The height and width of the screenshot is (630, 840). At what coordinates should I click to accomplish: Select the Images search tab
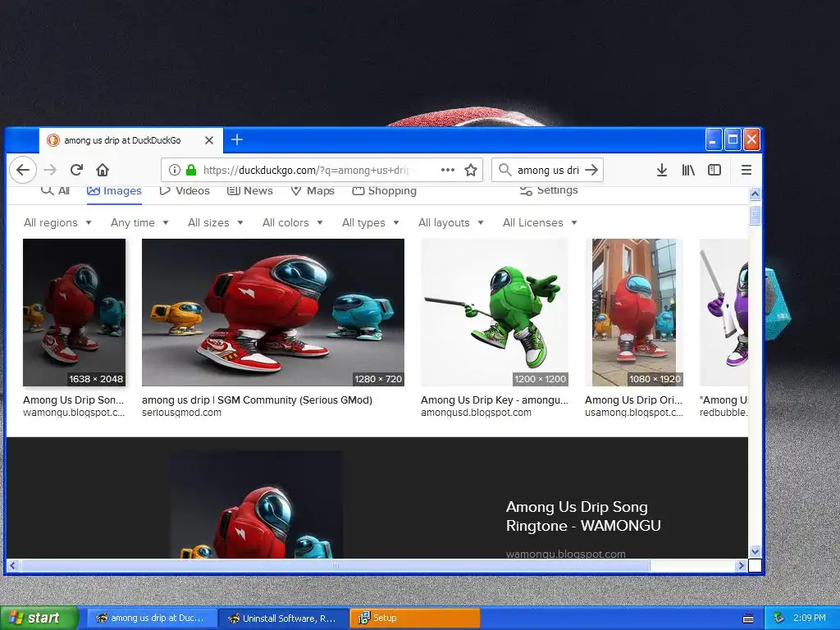(114, 190)
